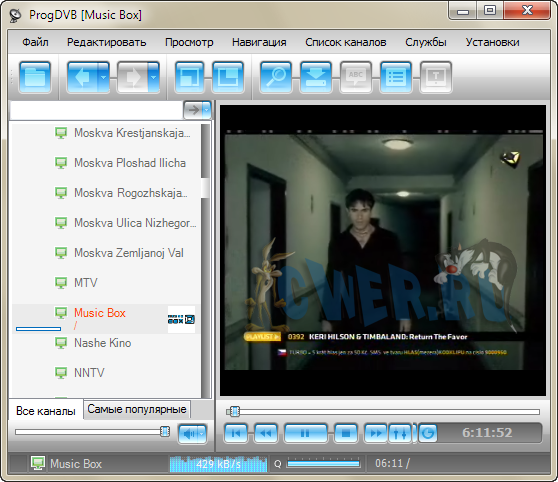Stop the playback
This screenshot has width=558, height=482.
(x=346, y=433)
